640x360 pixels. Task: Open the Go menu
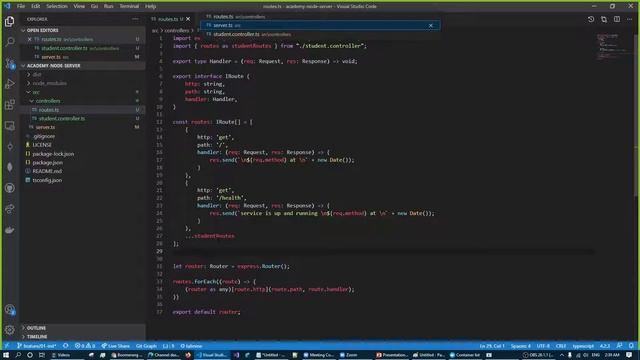pos(94,6)
